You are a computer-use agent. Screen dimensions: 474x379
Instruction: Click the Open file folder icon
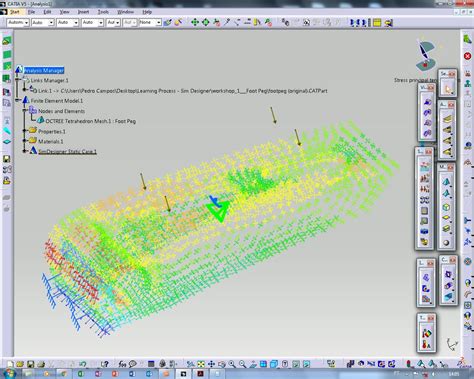pos(20,364)
